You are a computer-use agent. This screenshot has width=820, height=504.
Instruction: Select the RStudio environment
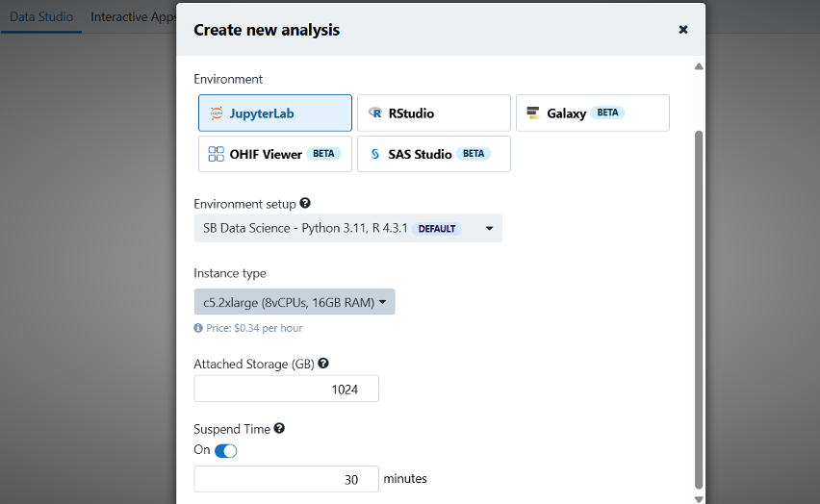[x=434, y=113]
